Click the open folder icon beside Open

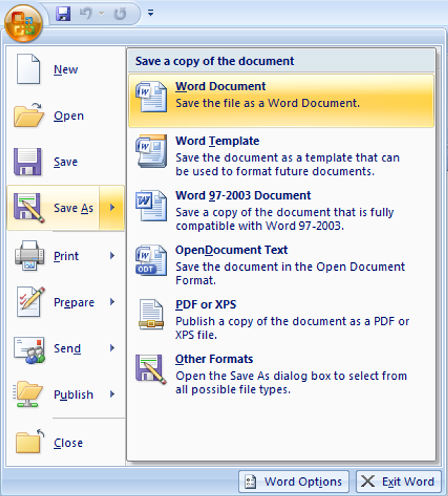click(x=29, y=115)
